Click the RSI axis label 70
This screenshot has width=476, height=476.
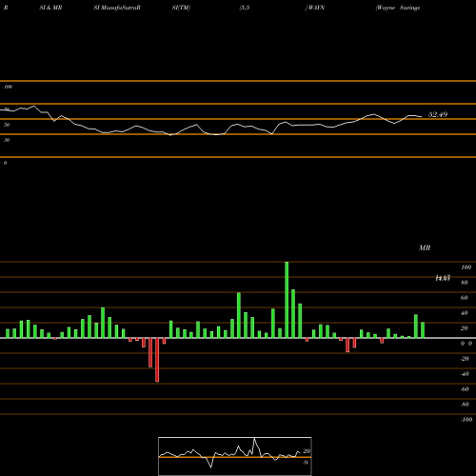click(x=7, y=109)
